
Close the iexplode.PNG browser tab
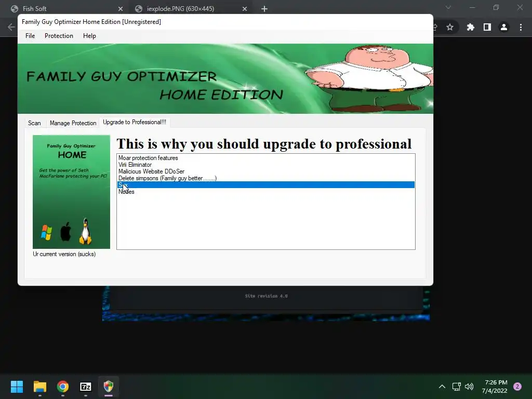coord(245,9)
